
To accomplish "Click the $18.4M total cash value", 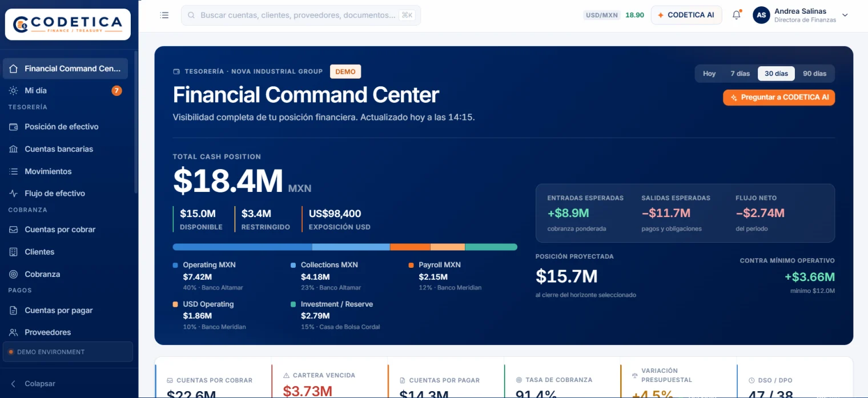I will pos(228,180).
